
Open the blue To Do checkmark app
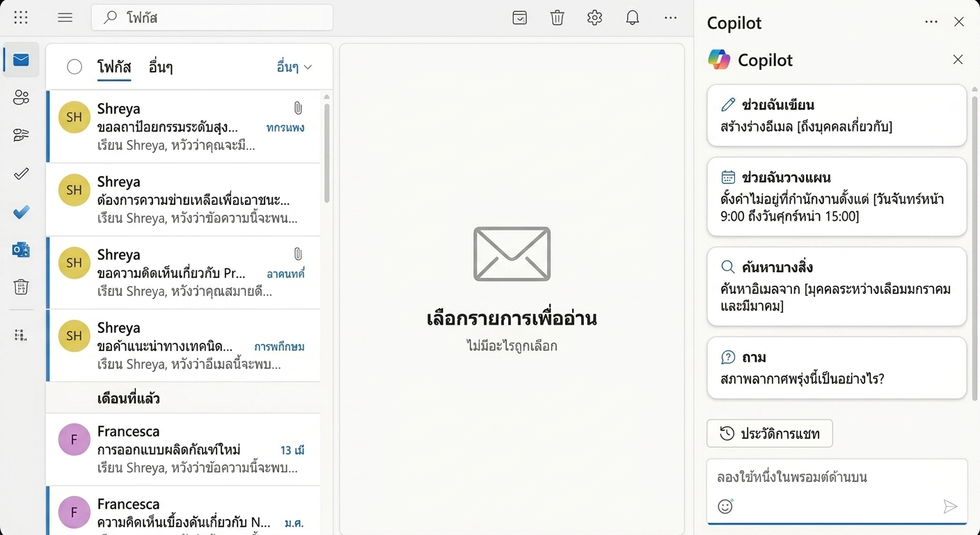(21, 212)
